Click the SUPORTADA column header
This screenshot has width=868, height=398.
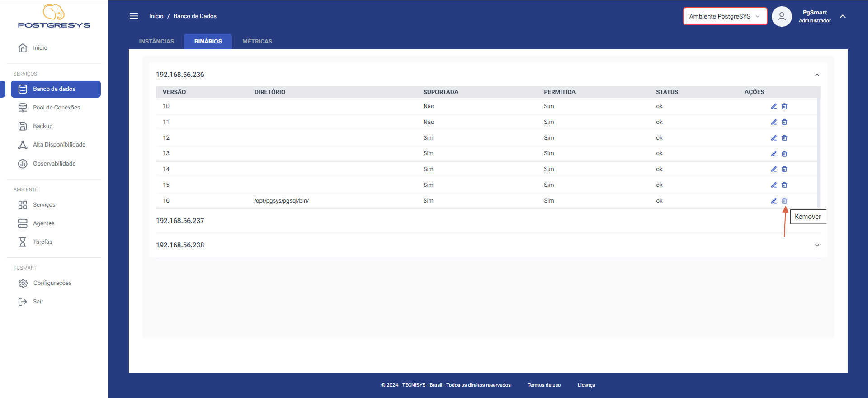click(441, 92)
